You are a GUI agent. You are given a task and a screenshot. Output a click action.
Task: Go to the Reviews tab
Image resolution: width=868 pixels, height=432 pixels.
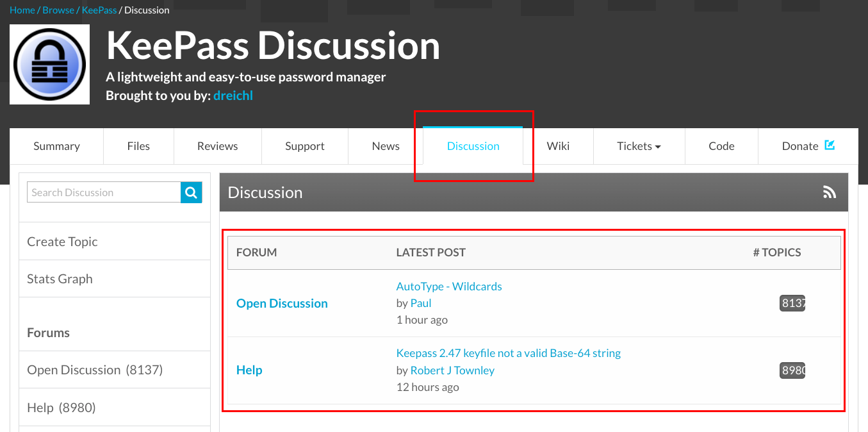pos(217,146)
